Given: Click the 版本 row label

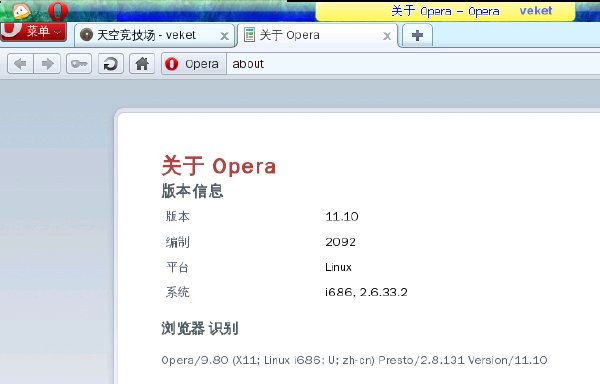Looking at the screenshot, I should tap(178, 216).
